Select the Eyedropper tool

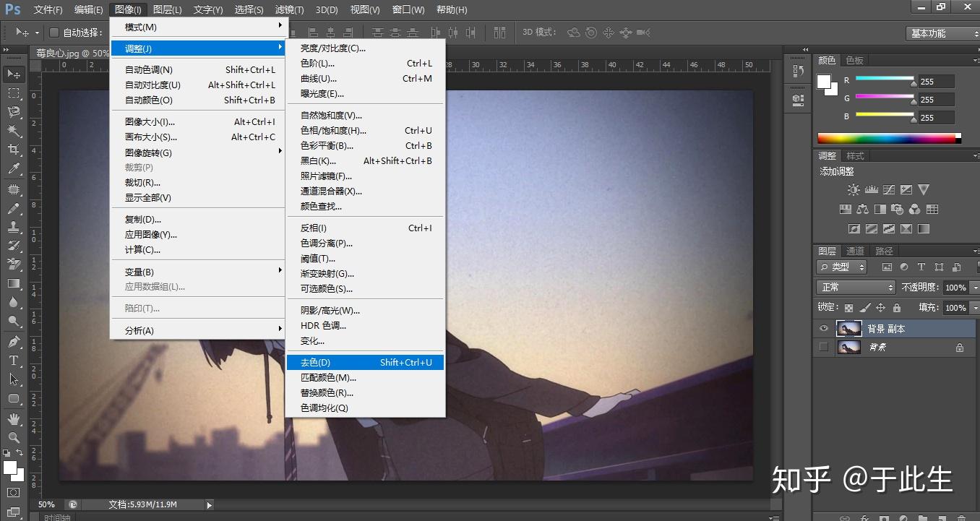click(14, 169)
